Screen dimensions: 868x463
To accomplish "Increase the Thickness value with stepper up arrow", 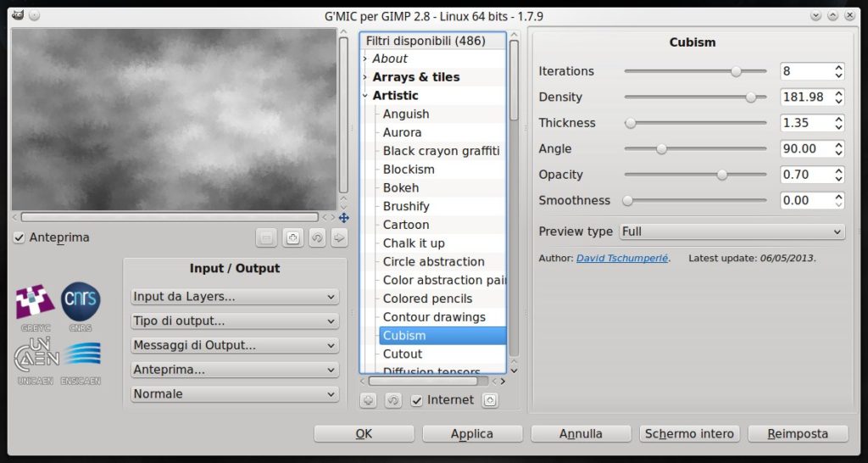I will click(x=838, y=119).
